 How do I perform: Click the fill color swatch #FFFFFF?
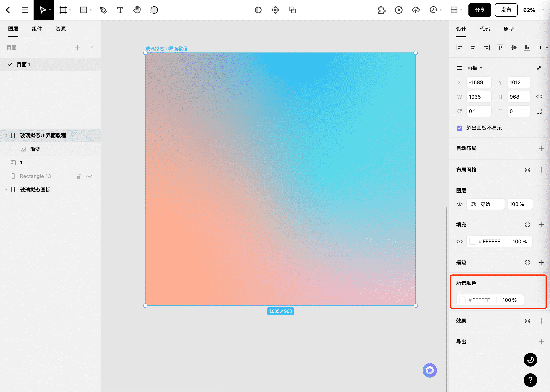(x=472, y=241)
